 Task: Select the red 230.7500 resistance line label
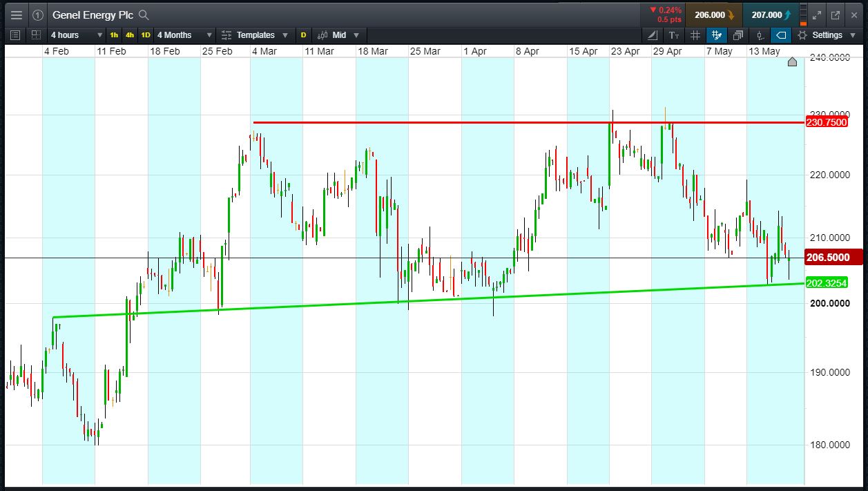coord(827,123)
